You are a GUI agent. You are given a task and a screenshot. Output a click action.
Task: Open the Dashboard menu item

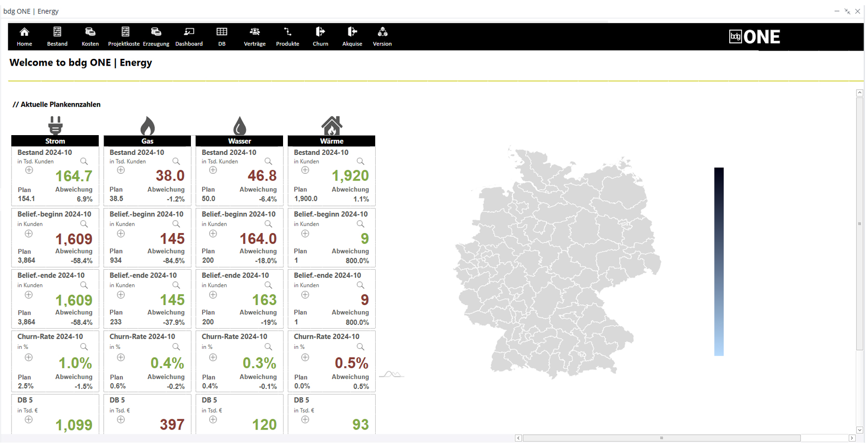[189, 37]
